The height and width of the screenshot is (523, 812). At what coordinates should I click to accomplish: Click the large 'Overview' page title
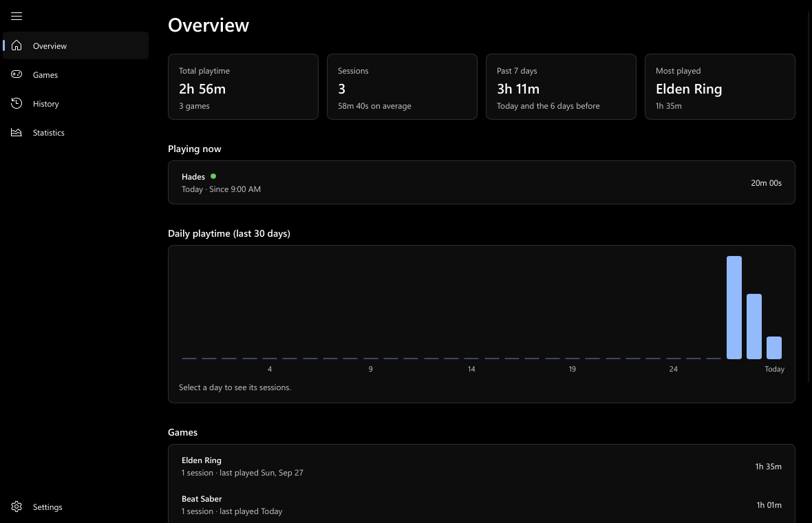pyautogui.click(x=209, y=25)
